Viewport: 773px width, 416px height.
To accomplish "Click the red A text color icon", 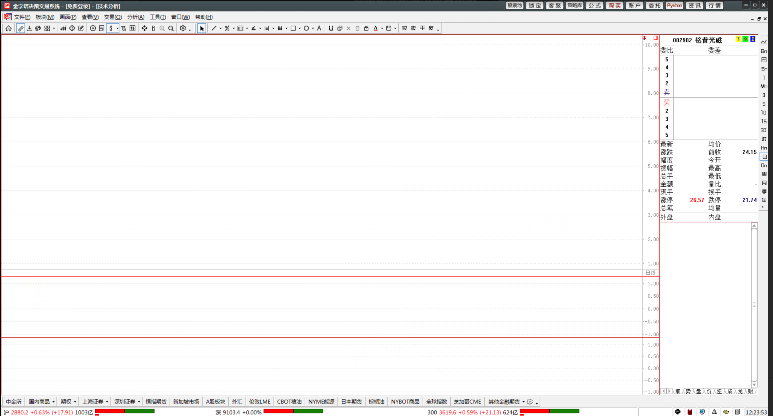I will [376, 29].
